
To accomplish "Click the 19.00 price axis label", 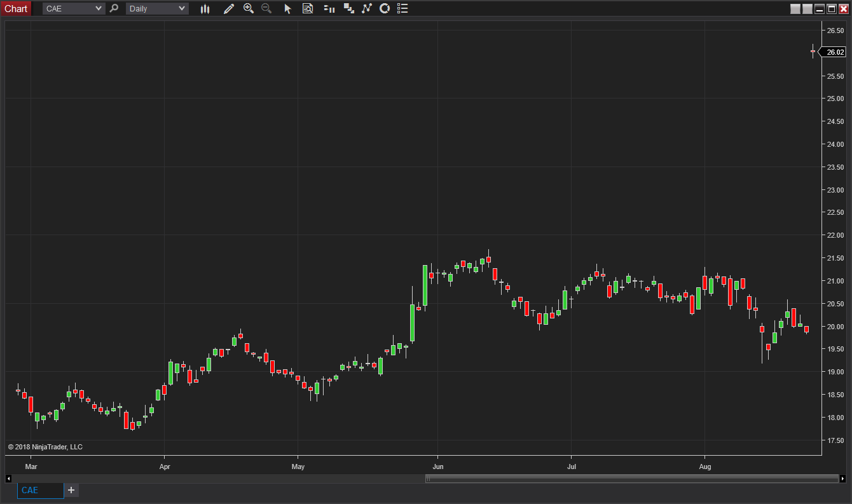I will (835, 372).
